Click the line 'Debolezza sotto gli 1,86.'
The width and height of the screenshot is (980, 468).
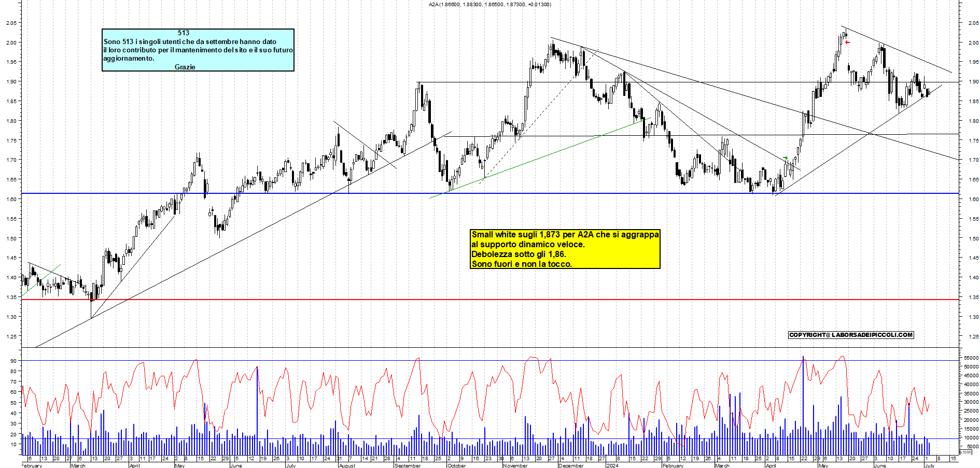(519, 254)
